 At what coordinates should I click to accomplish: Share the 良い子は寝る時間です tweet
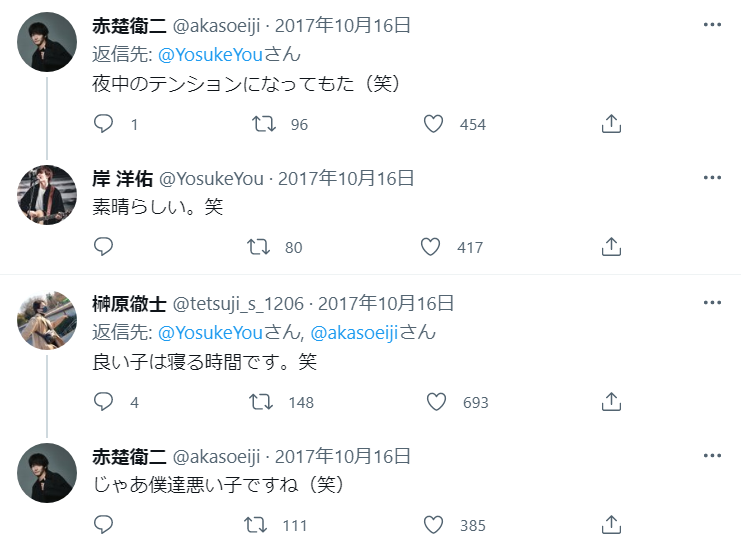pos(611,402)
